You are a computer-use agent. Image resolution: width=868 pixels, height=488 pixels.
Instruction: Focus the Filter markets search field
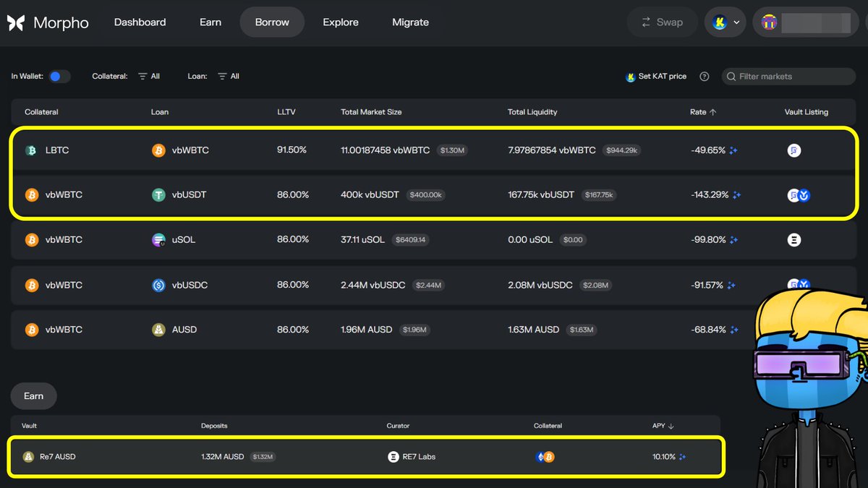(789, 76)
